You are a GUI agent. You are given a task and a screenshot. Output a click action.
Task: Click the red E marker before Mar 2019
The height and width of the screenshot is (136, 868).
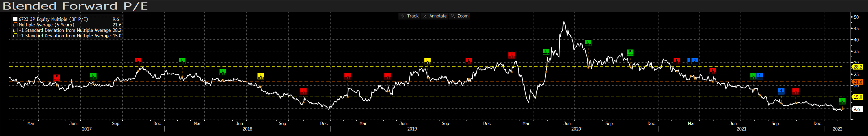(x=348, y=76)
